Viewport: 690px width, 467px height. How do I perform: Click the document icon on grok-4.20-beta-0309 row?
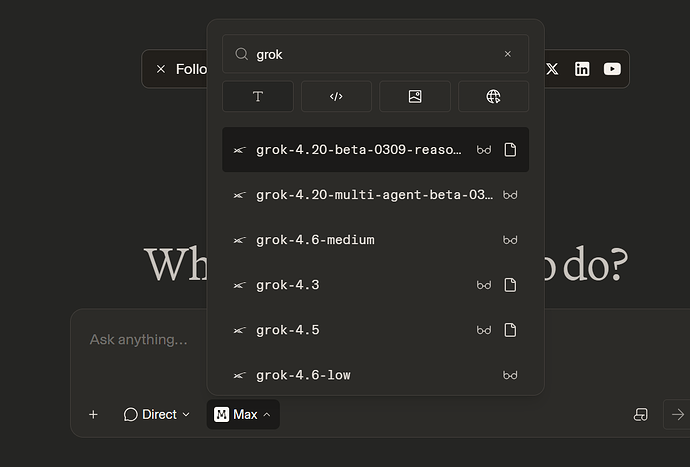(x=510, y=150)
